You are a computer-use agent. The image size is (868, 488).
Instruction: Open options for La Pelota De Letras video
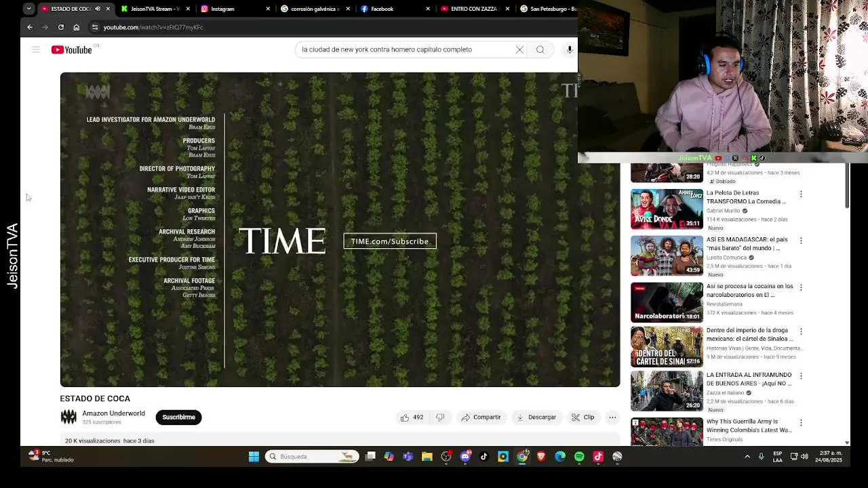coord(801,194)
